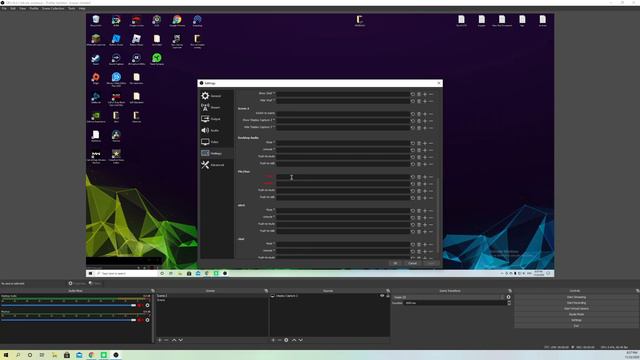This screenshot has width=640, height=360.
Task: Open the File menu
Action: (x=4, y=9)
